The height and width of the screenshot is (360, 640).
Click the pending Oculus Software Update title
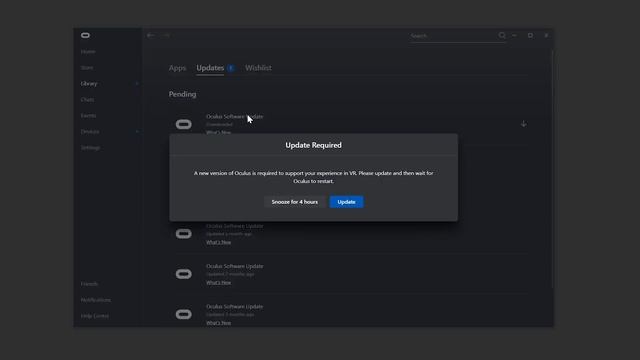[235, 117]
